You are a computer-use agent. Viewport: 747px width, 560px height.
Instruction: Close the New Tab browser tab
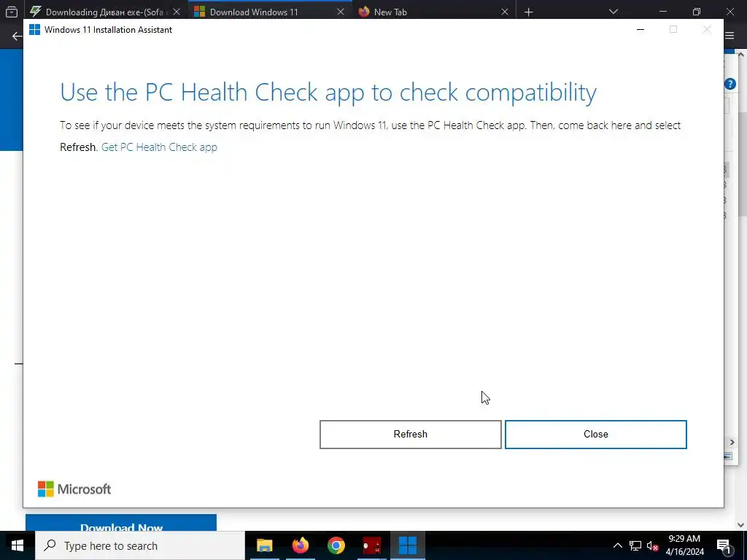[x=505, y=12]
